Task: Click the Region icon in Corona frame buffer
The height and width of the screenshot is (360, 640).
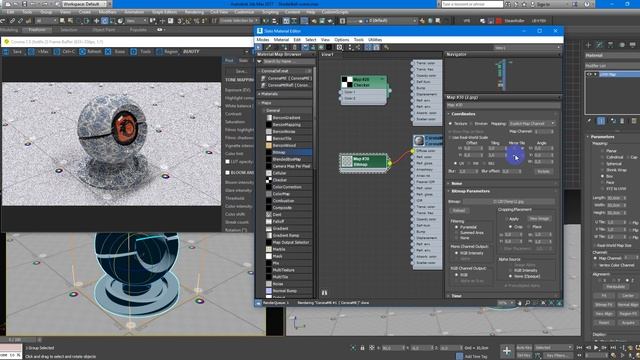Action: click(x=159, y=52)
